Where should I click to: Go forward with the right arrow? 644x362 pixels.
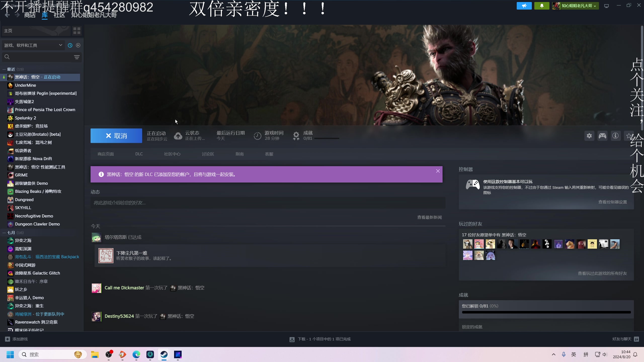click(x=17, y=15)
